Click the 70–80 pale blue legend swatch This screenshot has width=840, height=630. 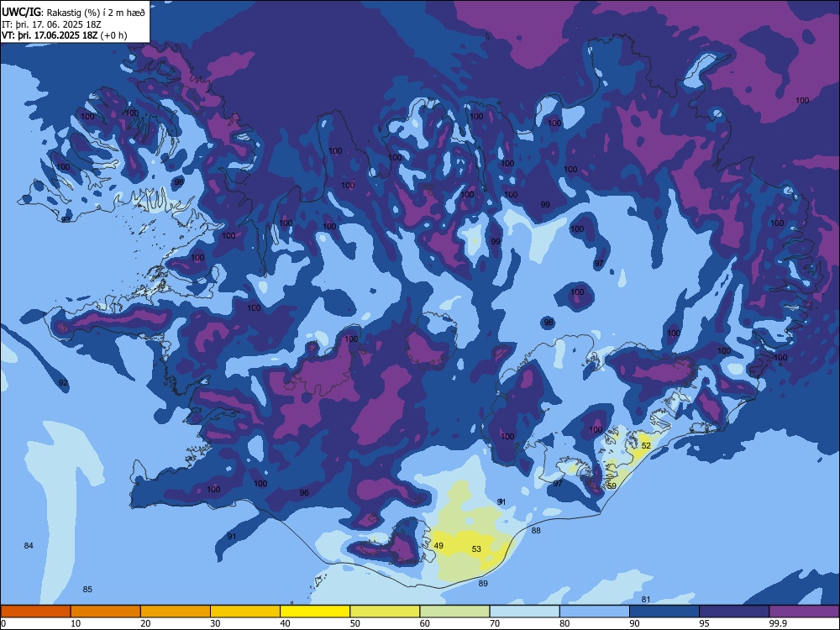click(525, 612)
